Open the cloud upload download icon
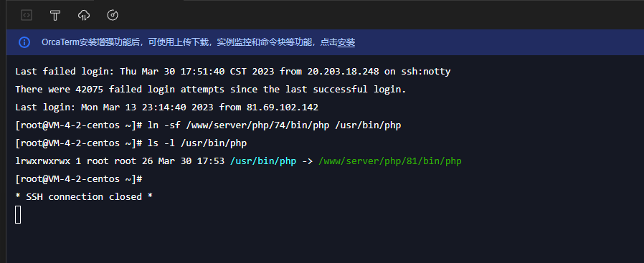The width and height of the screenshot is (644, 263). tap(84, 16)
